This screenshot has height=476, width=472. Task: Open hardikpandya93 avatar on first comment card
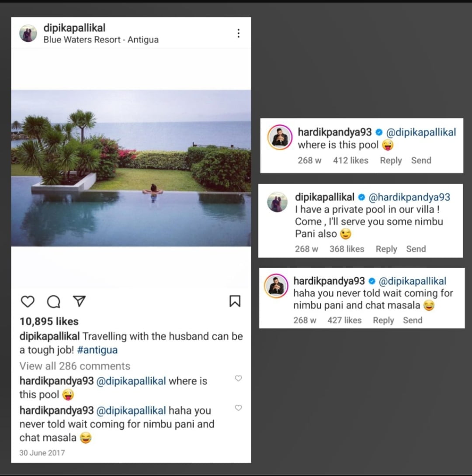tap(279, 137)
